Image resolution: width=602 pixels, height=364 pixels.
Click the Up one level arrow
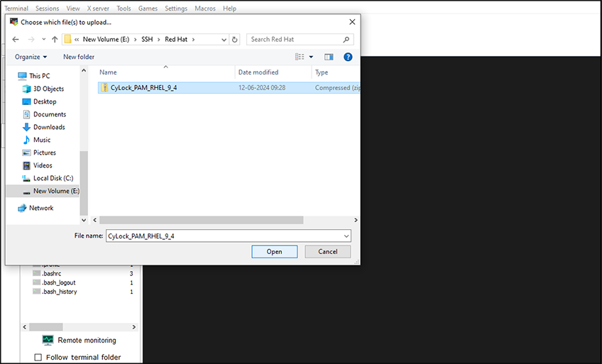click(54, 40)
